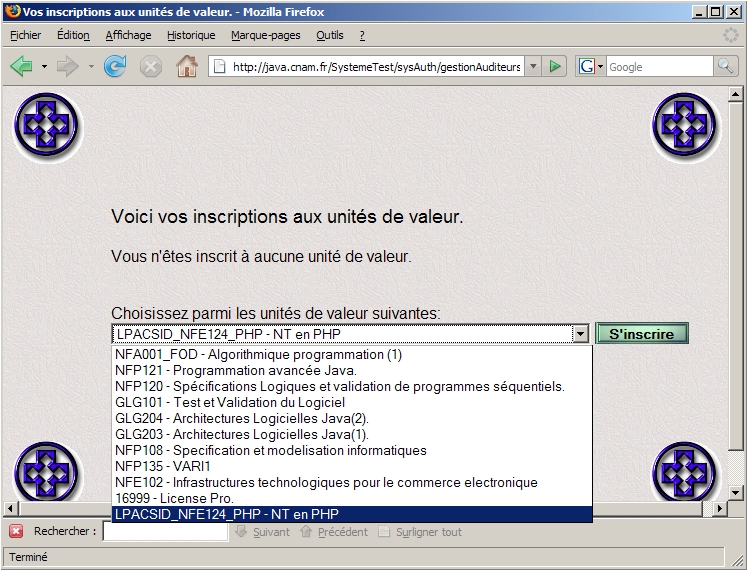The image size is (748, 571).
Task: Click the magnifying glass search icon
Action: click(x=725, y=66)
